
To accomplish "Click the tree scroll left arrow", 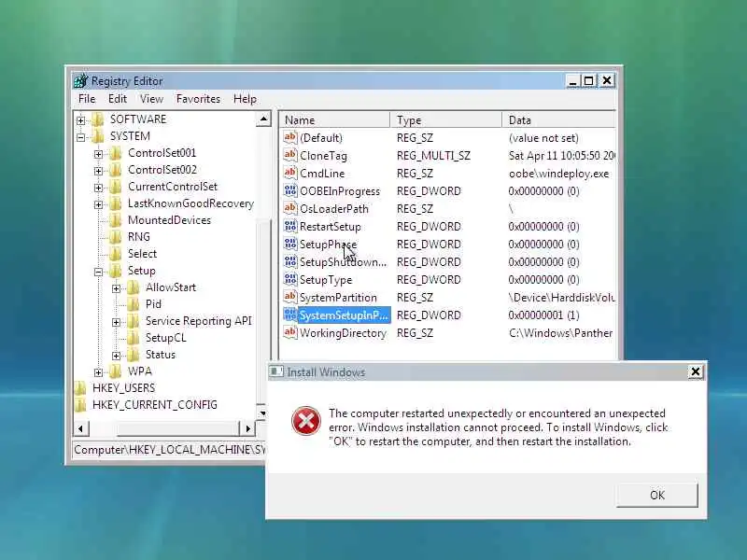I will pos(80,428).
